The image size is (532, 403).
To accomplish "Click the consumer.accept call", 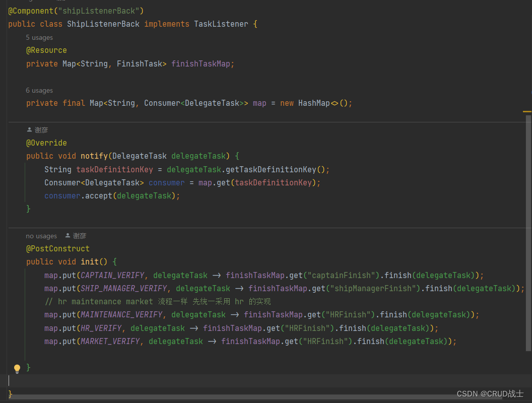I will point(112,196).
